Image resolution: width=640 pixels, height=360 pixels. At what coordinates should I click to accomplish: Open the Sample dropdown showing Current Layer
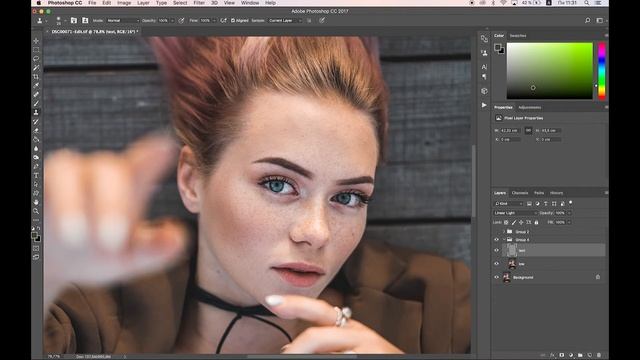(285, 20)
